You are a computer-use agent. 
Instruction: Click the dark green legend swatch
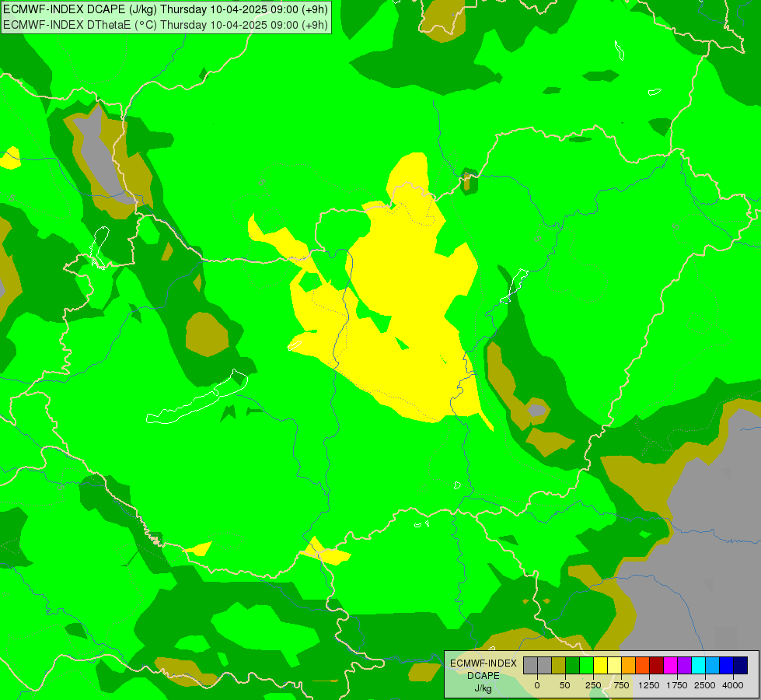click(572, 666)
